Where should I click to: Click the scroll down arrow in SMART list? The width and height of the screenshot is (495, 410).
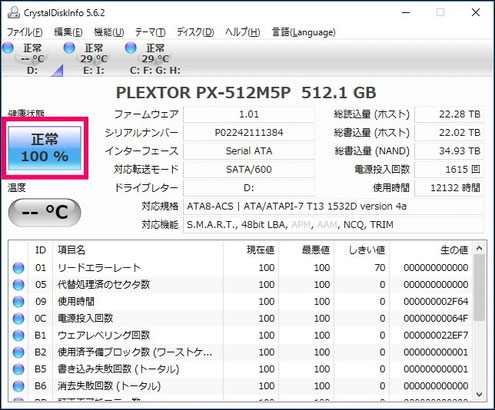[479, 395]
